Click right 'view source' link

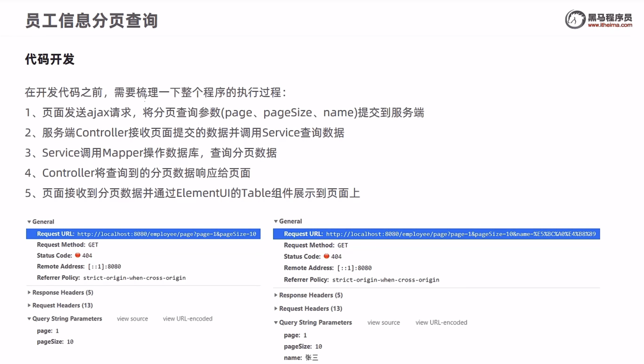pos(384,323)
